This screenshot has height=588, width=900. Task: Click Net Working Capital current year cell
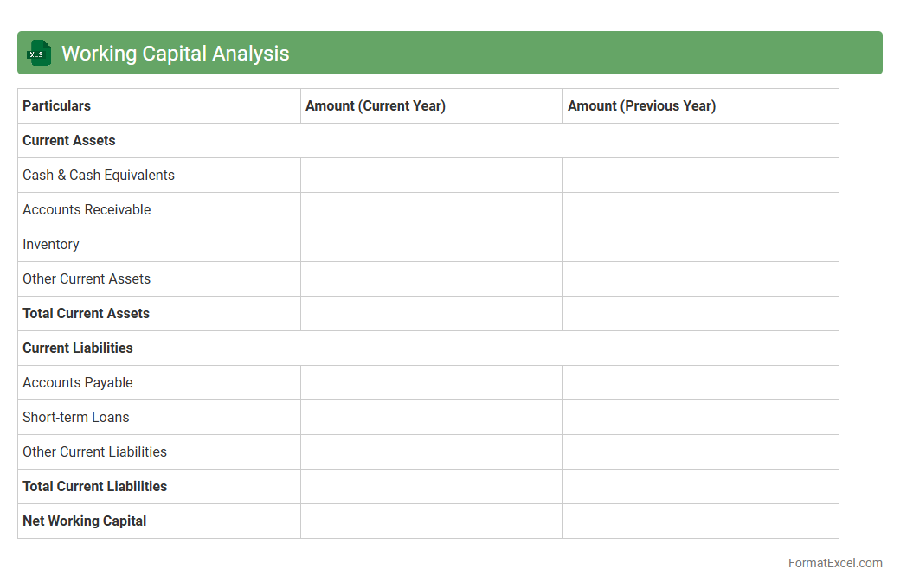431,521
